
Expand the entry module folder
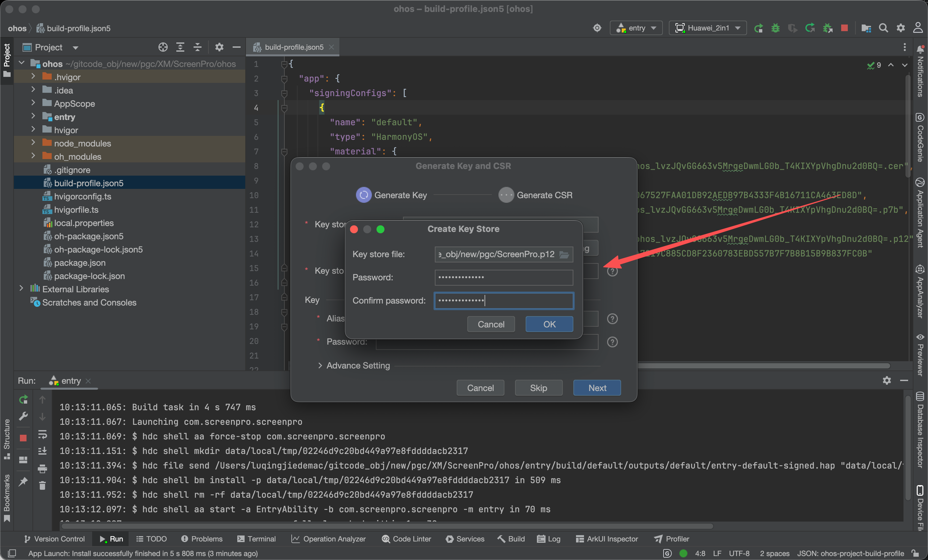tap(33, 116)
